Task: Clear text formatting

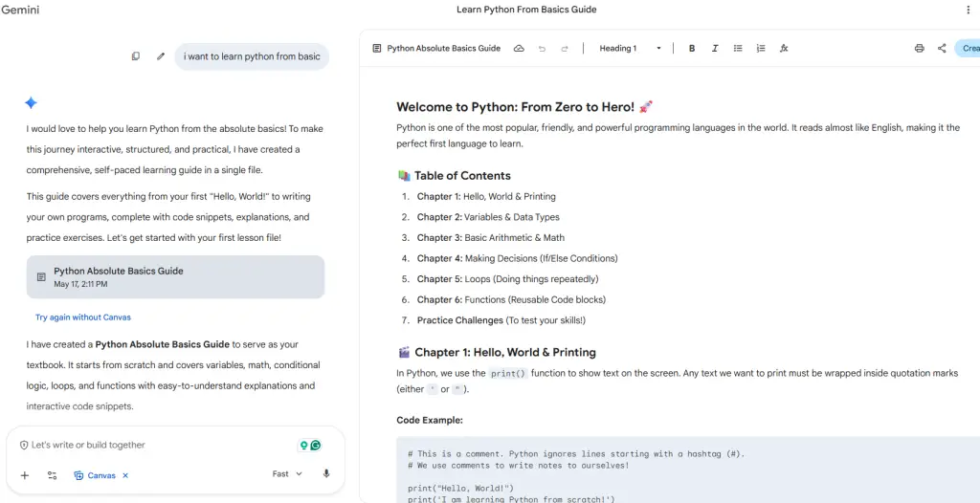Action: point(784,48)
